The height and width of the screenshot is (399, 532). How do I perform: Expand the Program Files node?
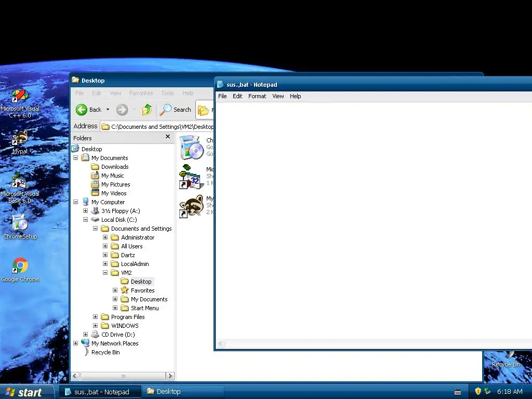click(96, 316)
